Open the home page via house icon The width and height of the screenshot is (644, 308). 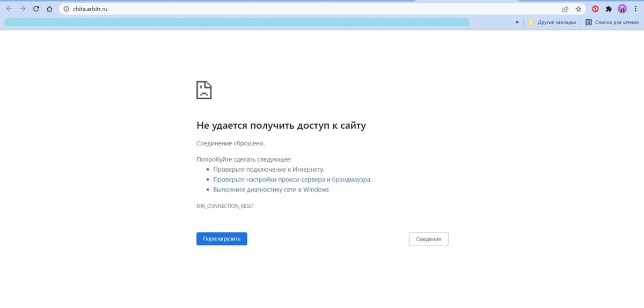click(x=49, y=9)
